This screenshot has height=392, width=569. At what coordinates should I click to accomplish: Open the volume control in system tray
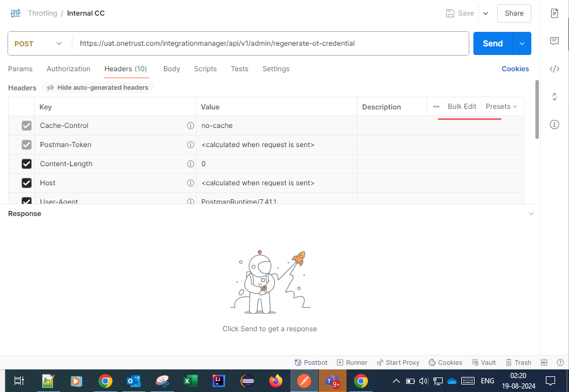423,381
